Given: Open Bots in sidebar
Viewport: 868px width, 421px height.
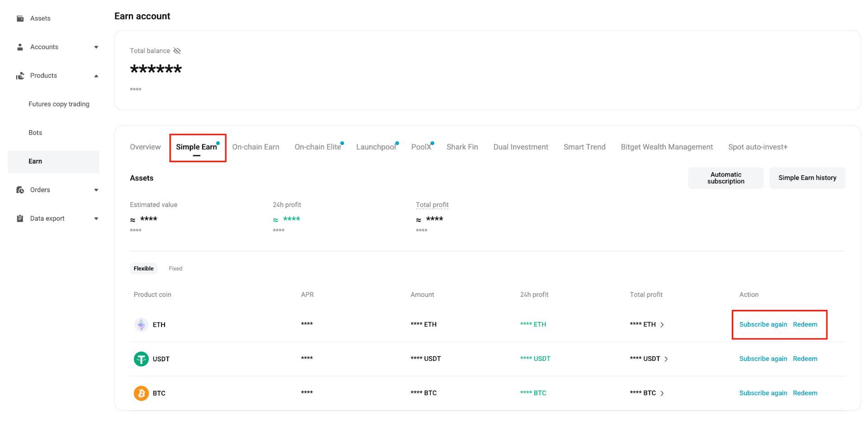Looking at the screenshot, I should (35, 133).
